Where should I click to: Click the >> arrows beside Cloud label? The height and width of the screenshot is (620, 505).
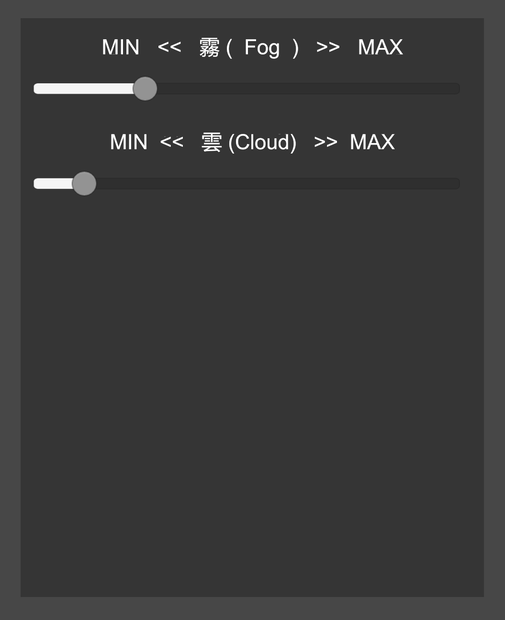tap(325, 142)
